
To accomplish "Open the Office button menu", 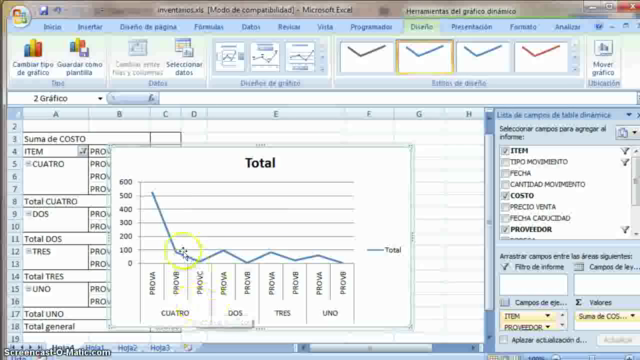I will tap(19, 16).
